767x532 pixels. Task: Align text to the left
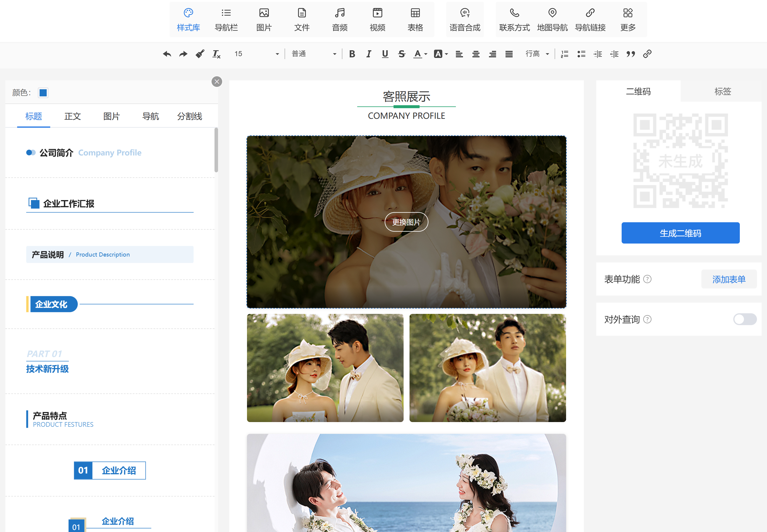(459, 54)
